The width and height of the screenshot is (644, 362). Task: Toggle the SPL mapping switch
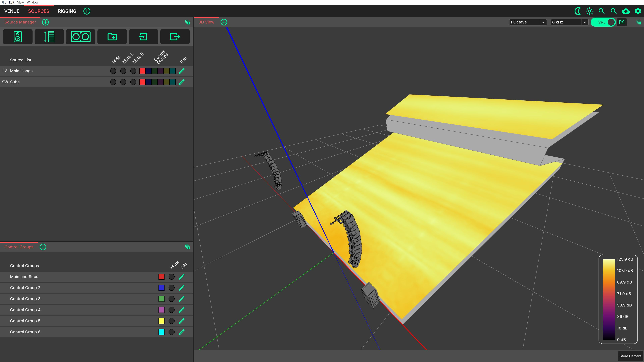pos(603,22)
